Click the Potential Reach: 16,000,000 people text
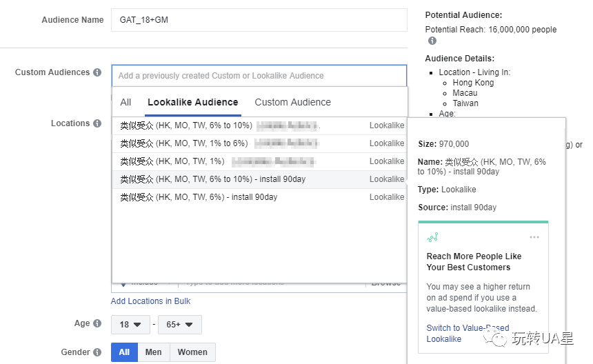The image size is (593, 364). (x=490, y=30)
